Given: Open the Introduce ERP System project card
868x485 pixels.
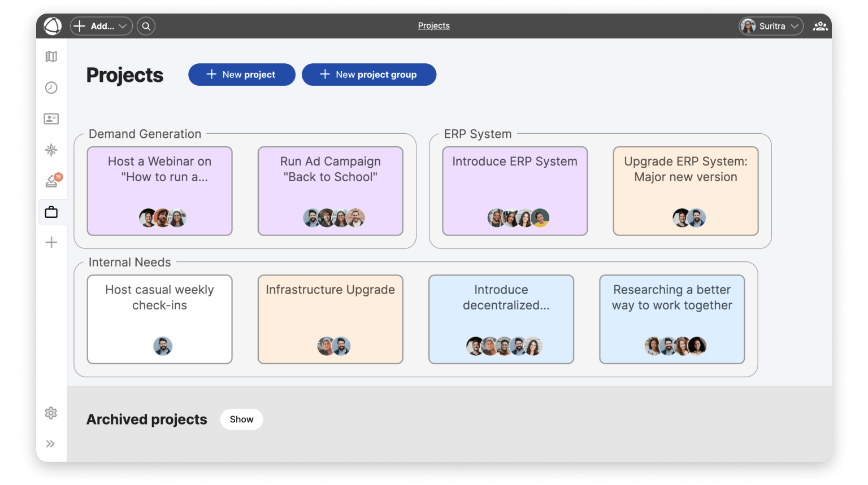Looking at the screenshot, I should [514, 191].
